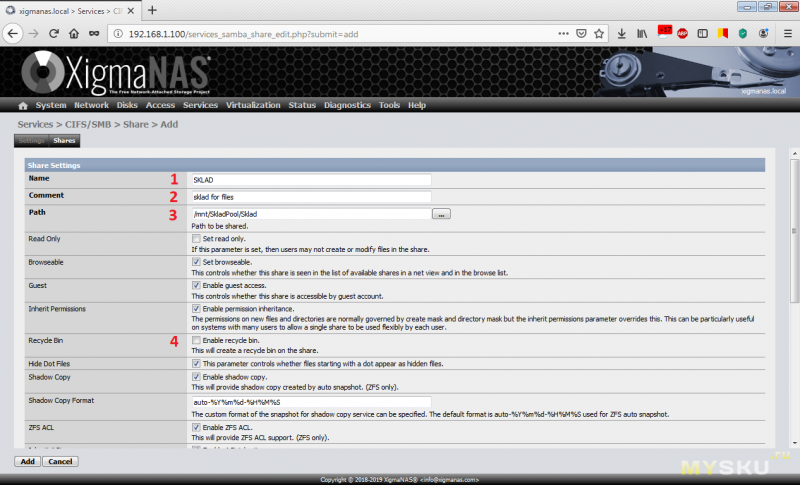Toggle Enable shadow copy checkbox

(x=196, y=377)
